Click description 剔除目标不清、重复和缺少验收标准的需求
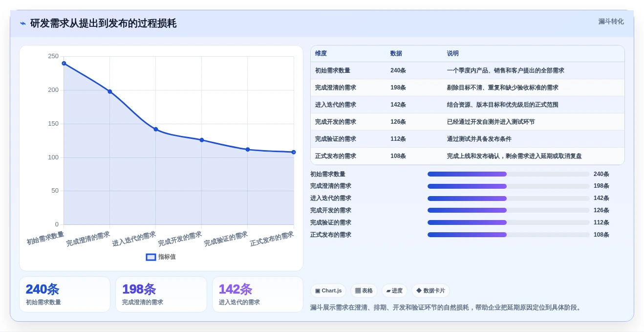644x332 pixels. (503, 88)
